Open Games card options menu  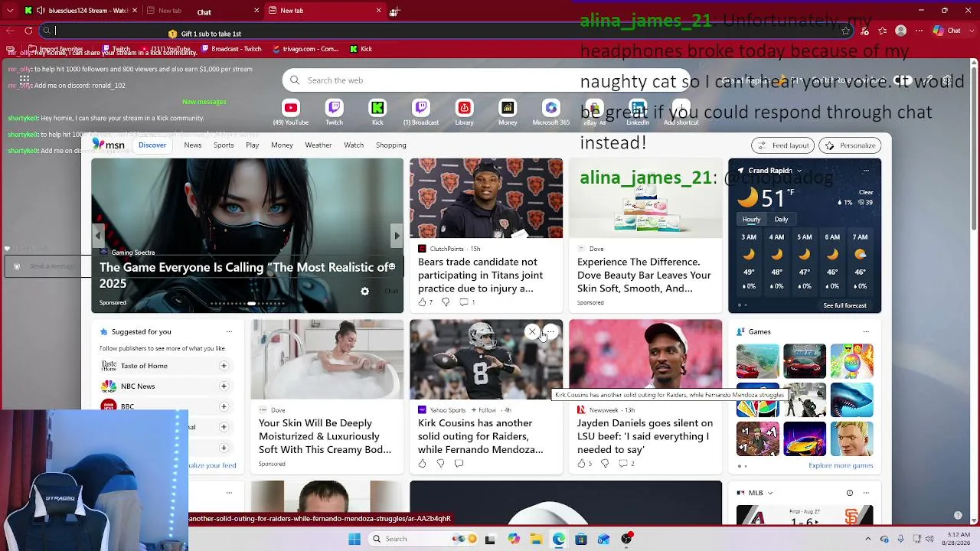[866, 331]
